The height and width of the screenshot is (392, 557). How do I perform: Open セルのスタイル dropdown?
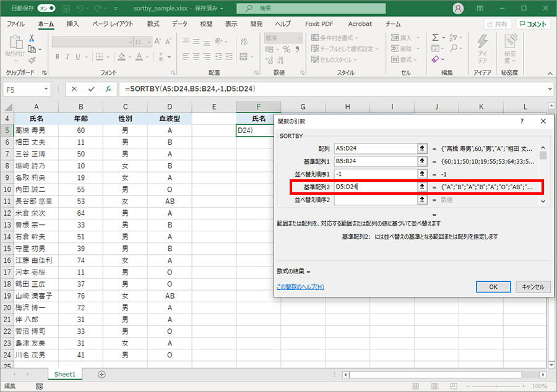tap(334, 59)
